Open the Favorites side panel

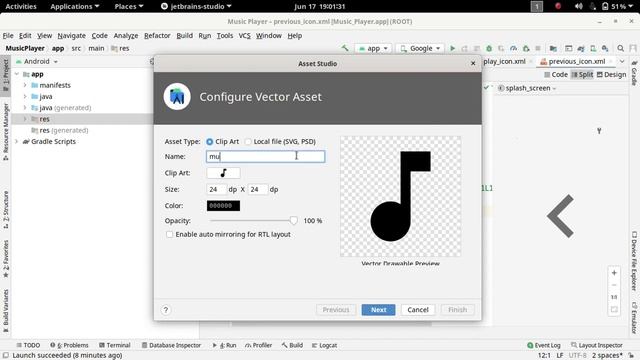(6, 259)
